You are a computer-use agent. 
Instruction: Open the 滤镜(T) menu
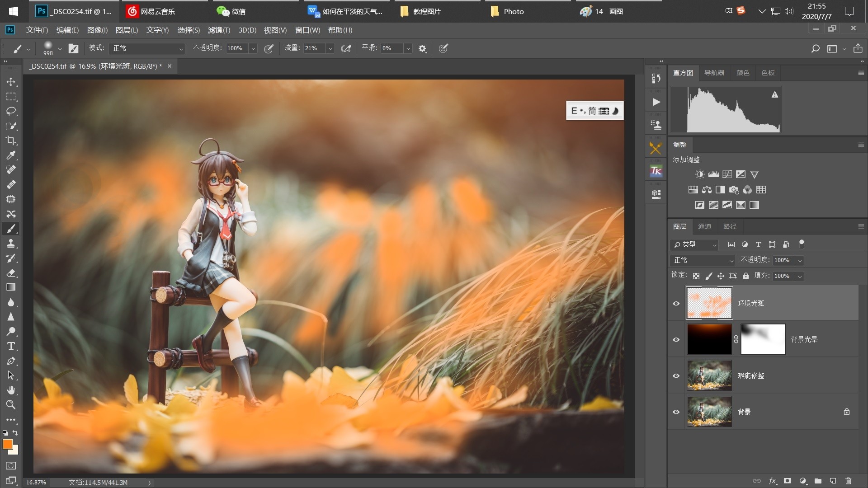[219, 30]
